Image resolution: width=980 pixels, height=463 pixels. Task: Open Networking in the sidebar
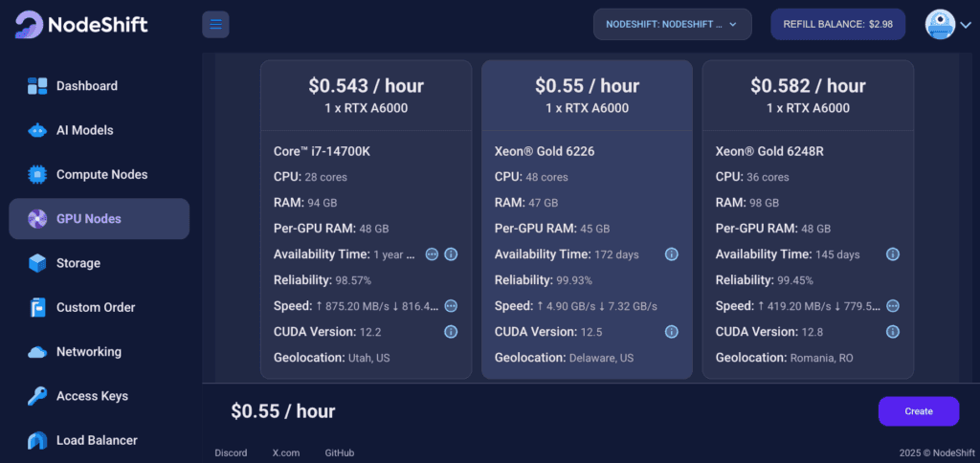click(x=99, y=352)
